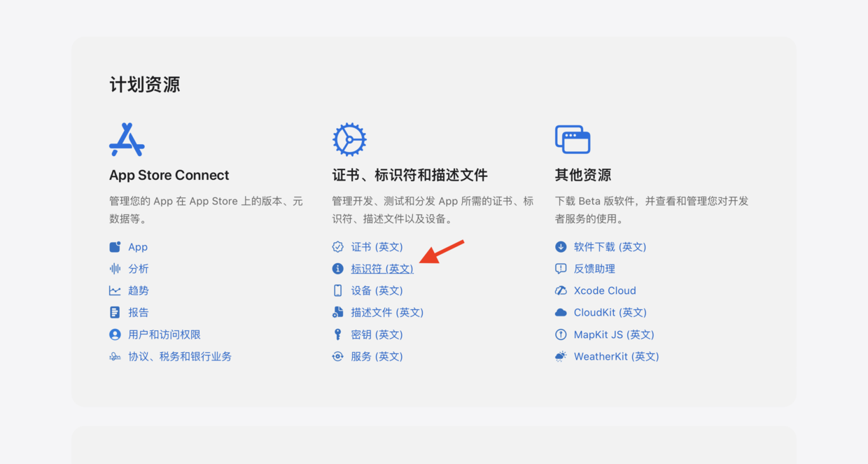Open the 报告 link

(139, 312)
